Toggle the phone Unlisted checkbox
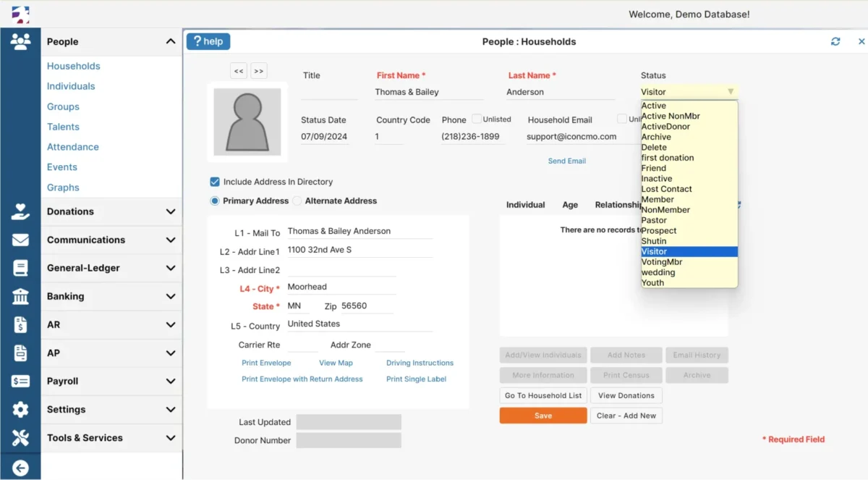 [477, 119]
